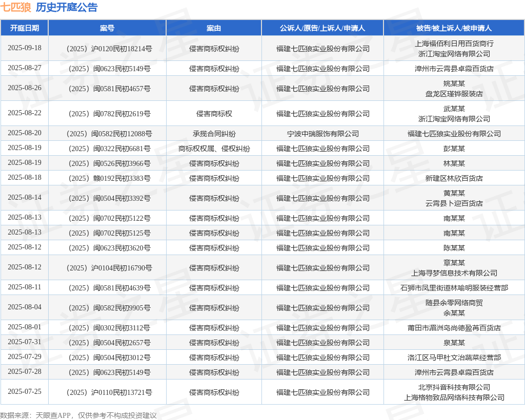This screenshot has height=420, width=525.
Task: Click the 历史开庭公告 heading
Action: [x=67, y=7]
